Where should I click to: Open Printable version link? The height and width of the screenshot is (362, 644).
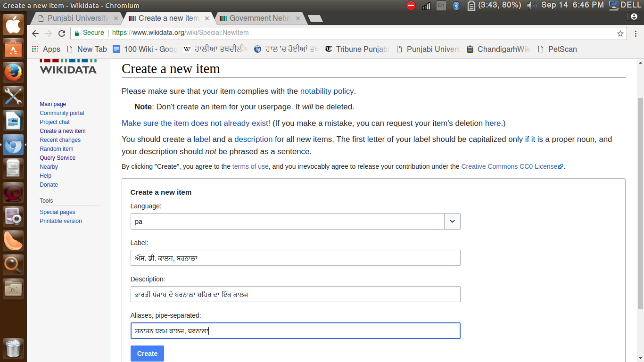[60, 221]
